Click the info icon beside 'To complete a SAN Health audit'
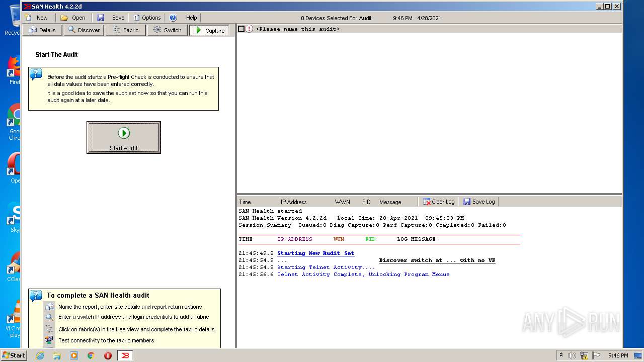 click(36, 296)
